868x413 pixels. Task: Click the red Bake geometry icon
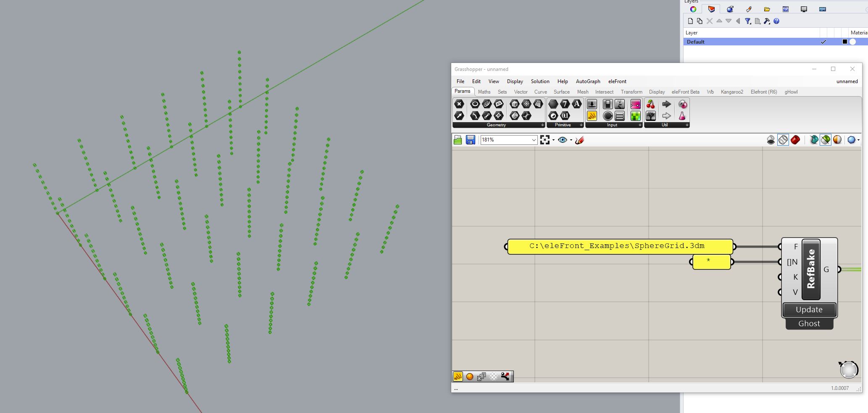795,140
